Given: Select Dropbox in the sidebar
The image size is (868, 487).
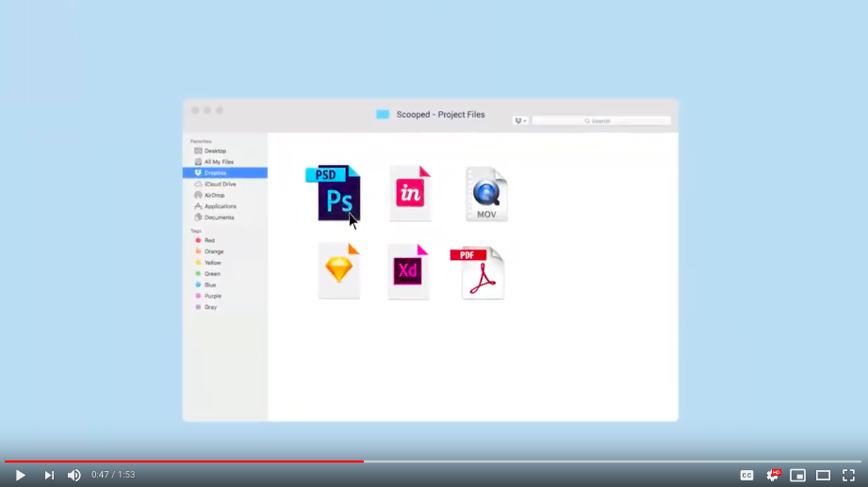Looking at the screenshot, I should pyautogui.click(x=224, y=172).
